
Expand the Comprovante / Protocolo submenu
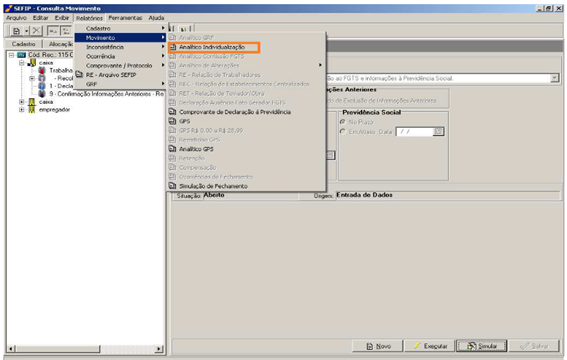[x=120, y=65]
